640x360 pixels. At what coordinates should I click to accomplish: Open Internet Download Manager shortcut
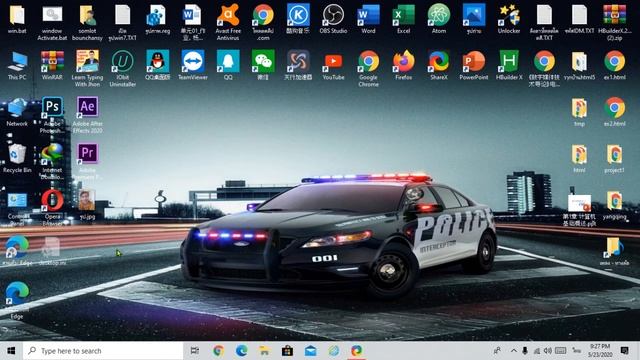coord(52,154)
